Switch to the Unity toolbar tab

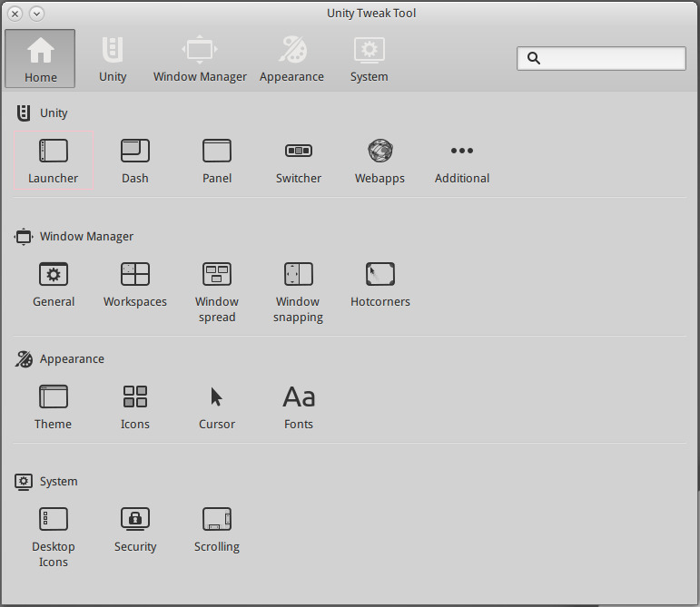pyautogui.click(x=113, y=59)
